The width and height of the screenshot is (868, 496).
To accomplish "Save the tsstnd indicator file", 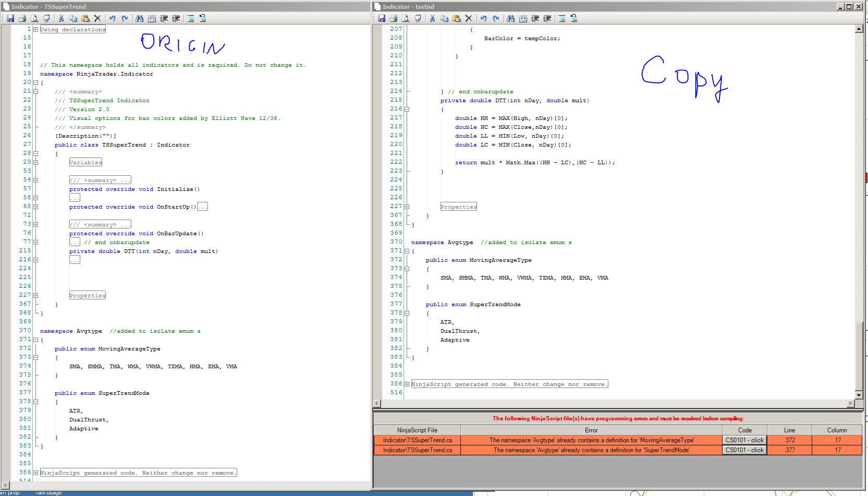I will tap(381, 18).
